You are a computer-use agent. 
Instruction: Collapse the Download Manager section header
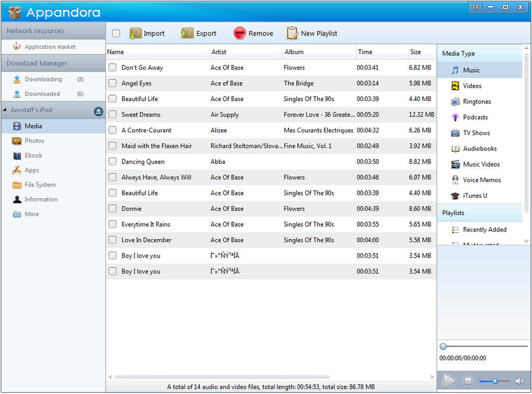pyautogui.click(x=53, y=63)
